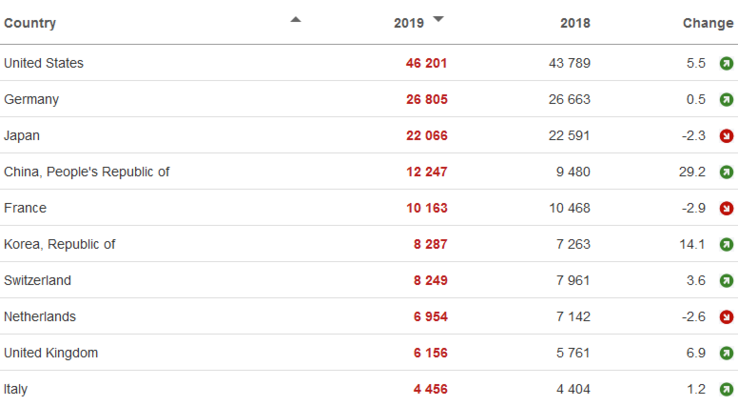Select the 2018 column header

tap(575, 23)
